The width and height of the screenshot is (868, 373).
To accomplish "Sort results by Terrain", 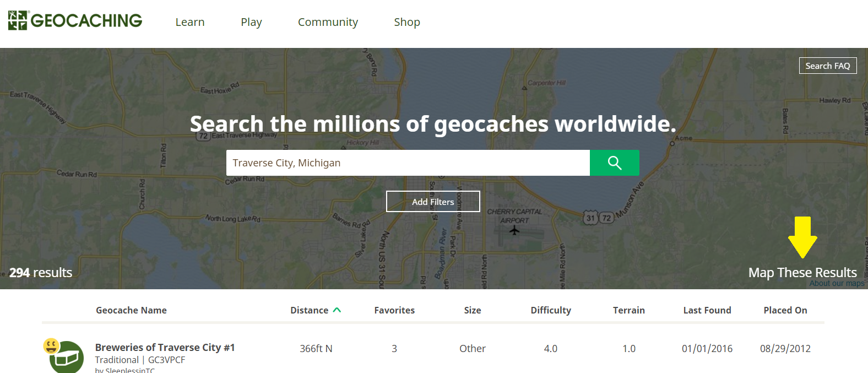I will (x=629, y=310).
